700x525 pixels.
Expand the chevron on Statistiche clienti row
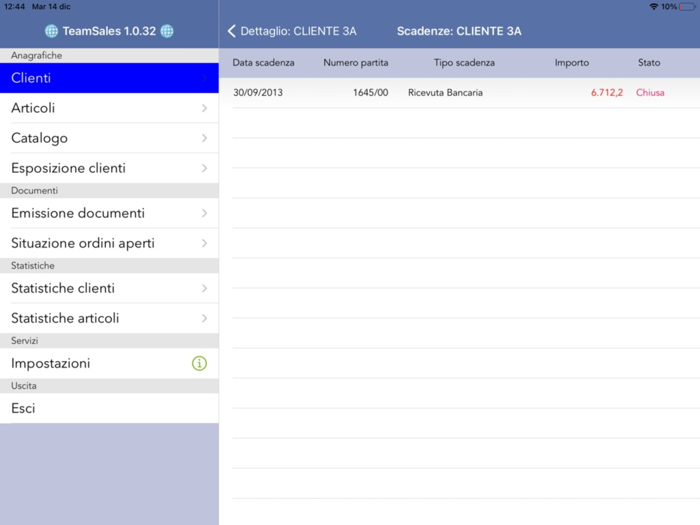(x=204, y=288)
